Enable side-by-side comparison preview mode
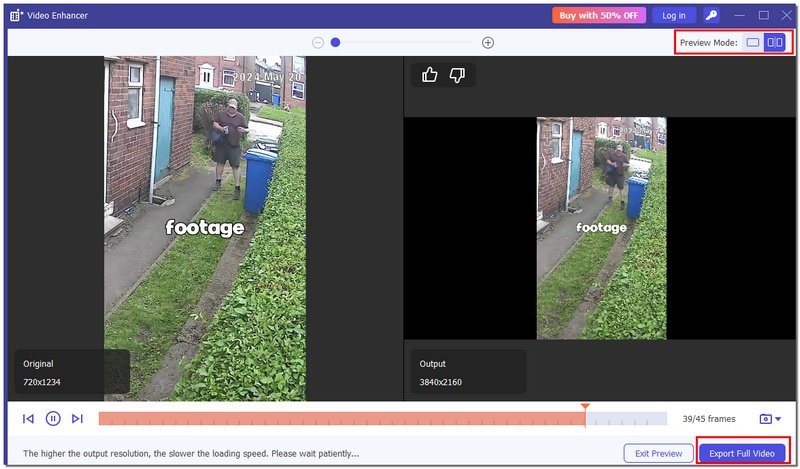 tap(775, 43)
